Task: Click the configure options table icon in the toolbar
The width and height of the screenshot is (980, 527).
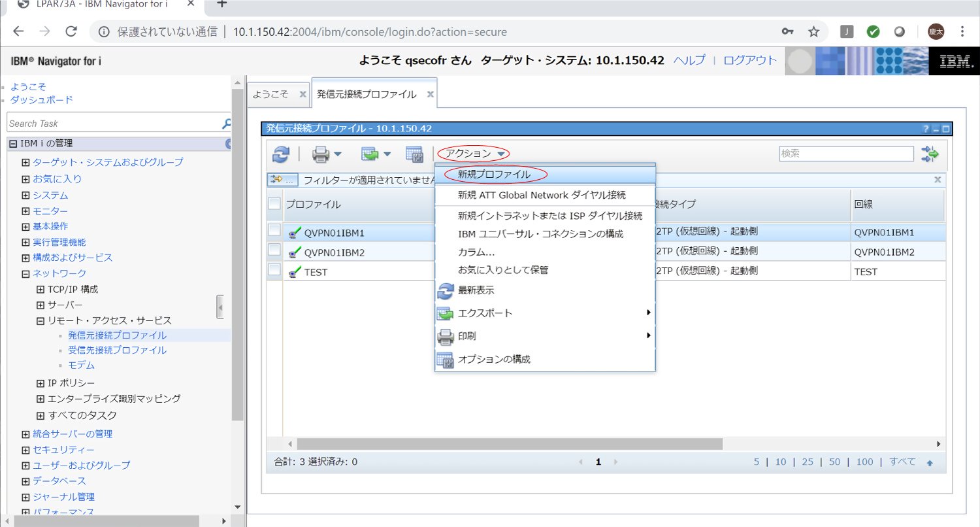Action: click(415, 154)
